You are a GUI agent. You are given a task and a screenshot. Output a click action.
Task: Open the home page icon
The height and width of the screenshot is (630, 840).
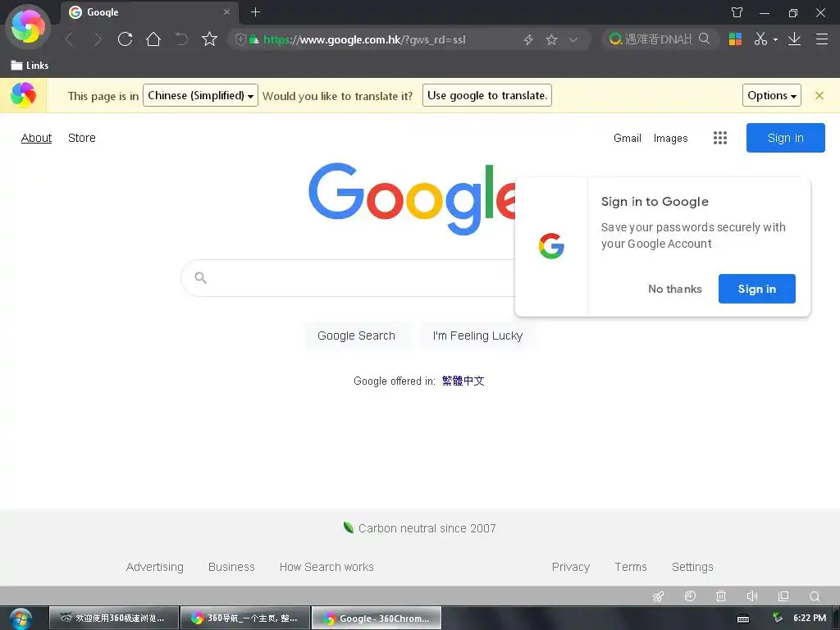coord(153,39)
